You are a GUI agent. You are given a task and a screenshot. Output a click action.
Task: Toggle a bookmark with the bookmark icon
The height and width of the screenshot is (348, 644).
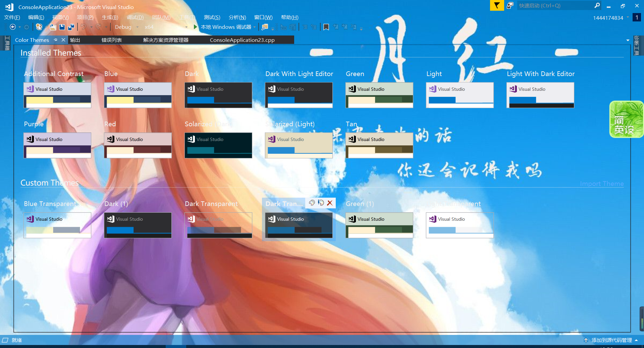[326, 27]
